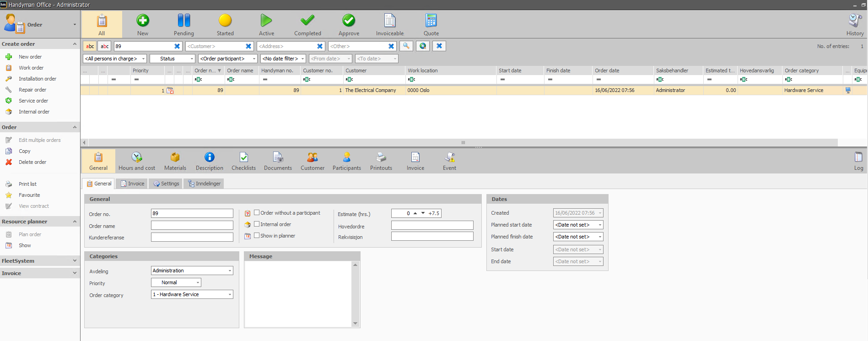Open the Materials box icon
868x341 pixels.
175,157
